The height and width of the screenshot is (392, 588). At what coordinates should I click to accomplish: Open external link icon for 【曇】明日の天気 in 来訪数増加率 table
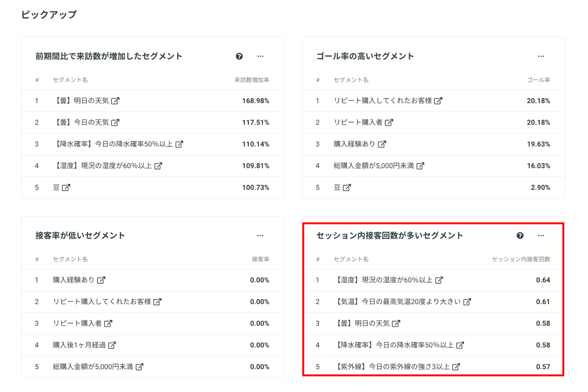tap(115, 101)
